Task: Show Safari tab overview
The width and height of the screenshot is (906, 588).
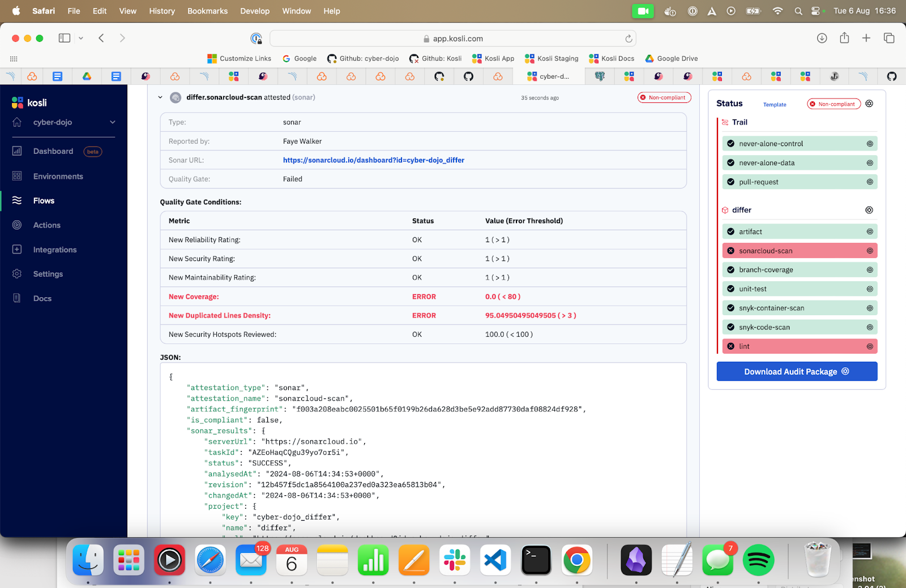Action: click(x=889, y=38)
